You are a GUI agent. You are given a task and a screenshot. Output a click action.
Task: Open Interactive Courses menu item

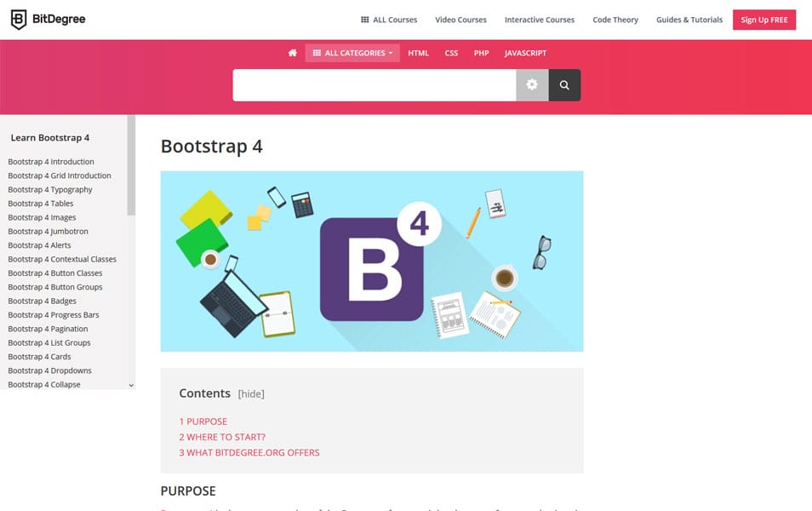coord(540,20)
